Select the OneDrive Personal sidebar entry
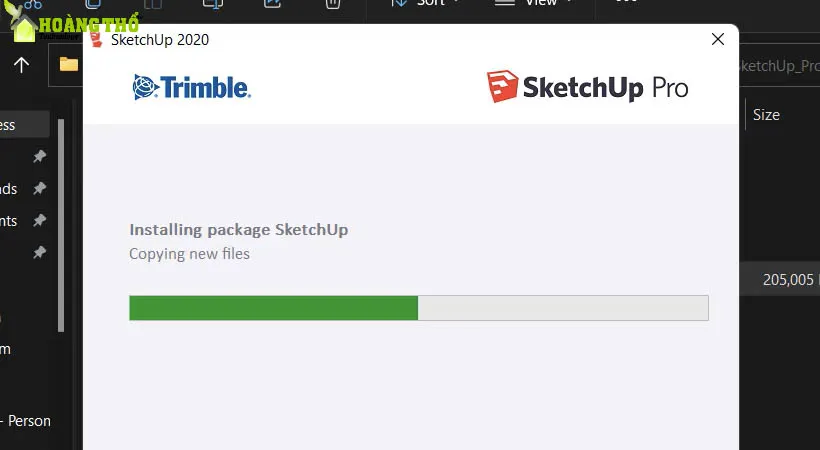This screenshot has width=820, height=450. pyautogui.click(x=28, y=421)
